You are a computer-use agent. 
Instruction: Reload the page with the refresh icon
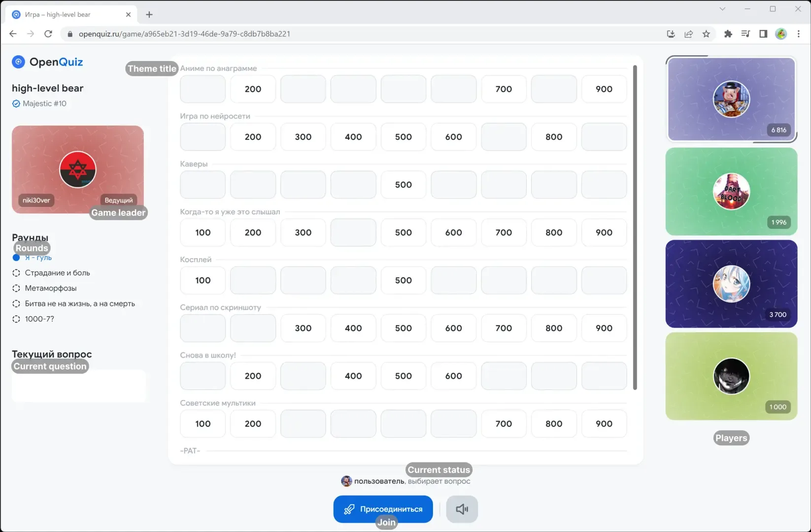coord(48,33)
